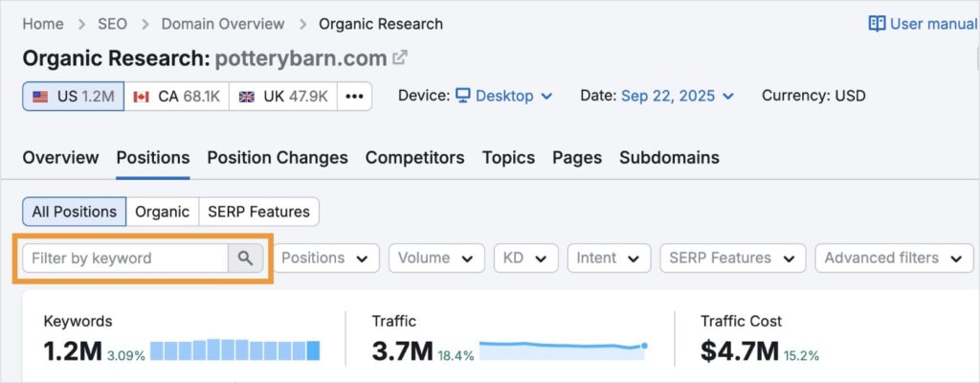Switch to the Topics tab
The image size is (980, 383).
[508, 158]
